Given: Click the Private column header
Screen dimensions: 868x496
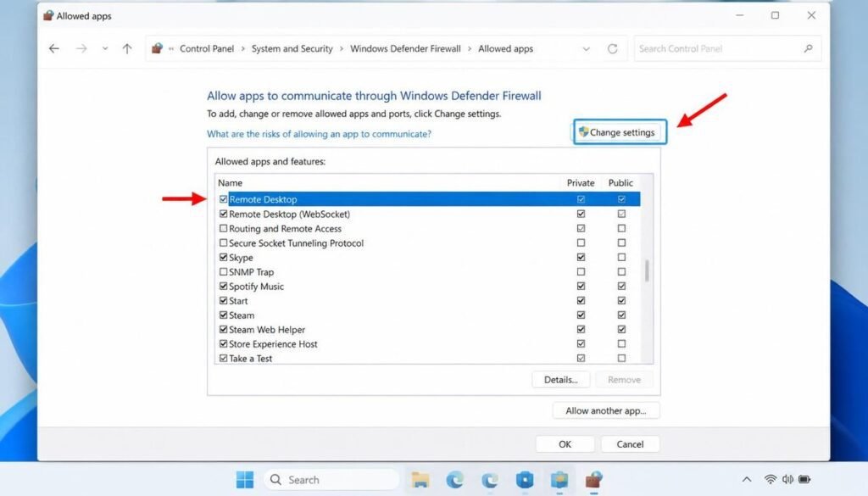Looking at the screenshot, I should pos(581,182).
